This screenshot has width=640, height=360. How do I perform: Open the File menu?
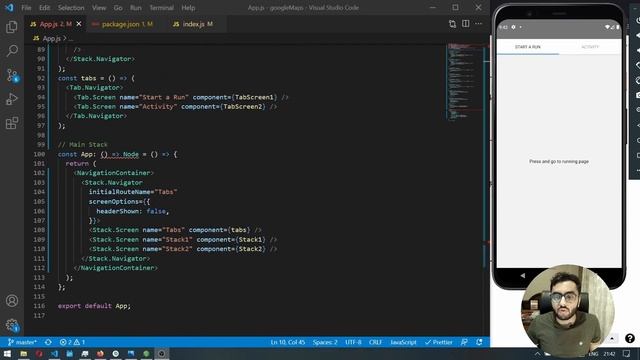[26, 8]
